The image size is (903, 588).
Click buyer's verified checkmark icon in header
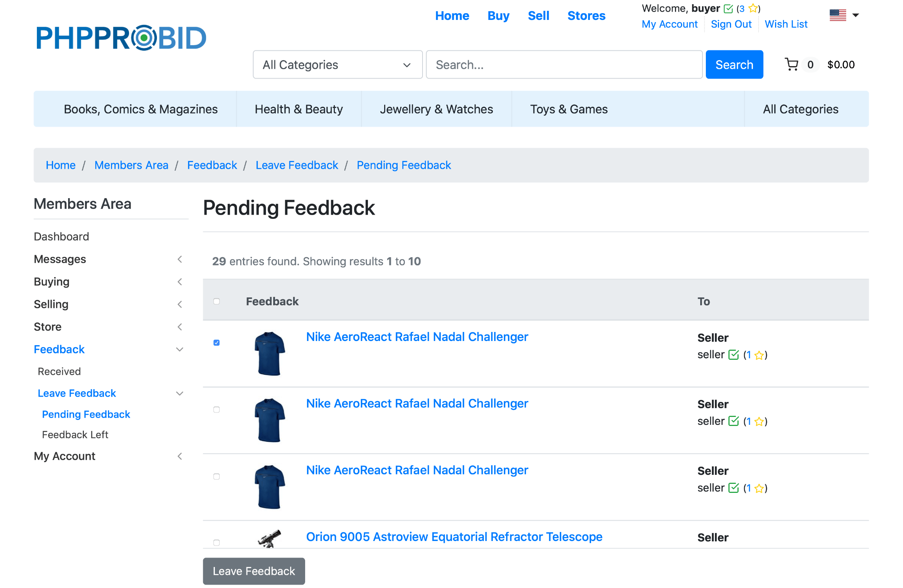(x=728, y=8)
